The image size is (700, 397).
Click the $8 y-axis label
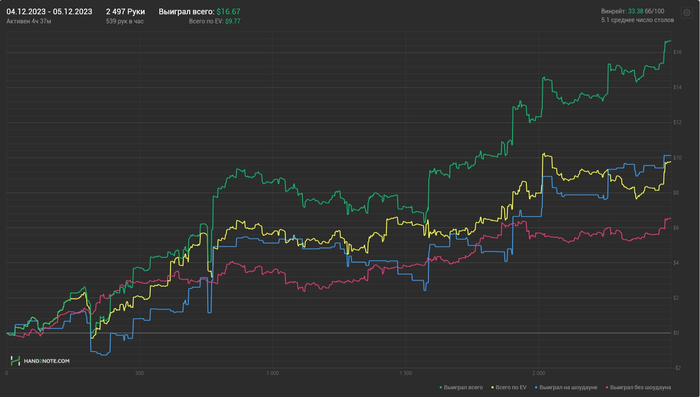tap(676, 192)
